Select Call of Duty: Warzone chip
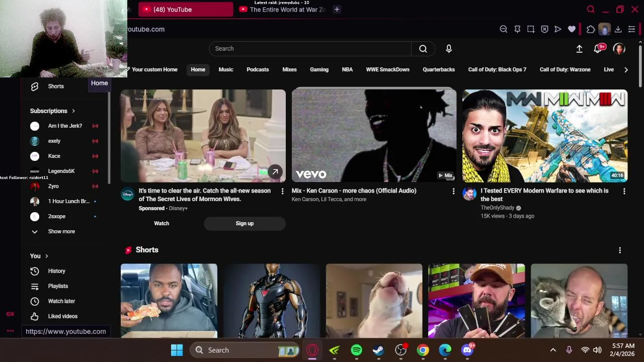The image size is (644, 362). (565, 69)
